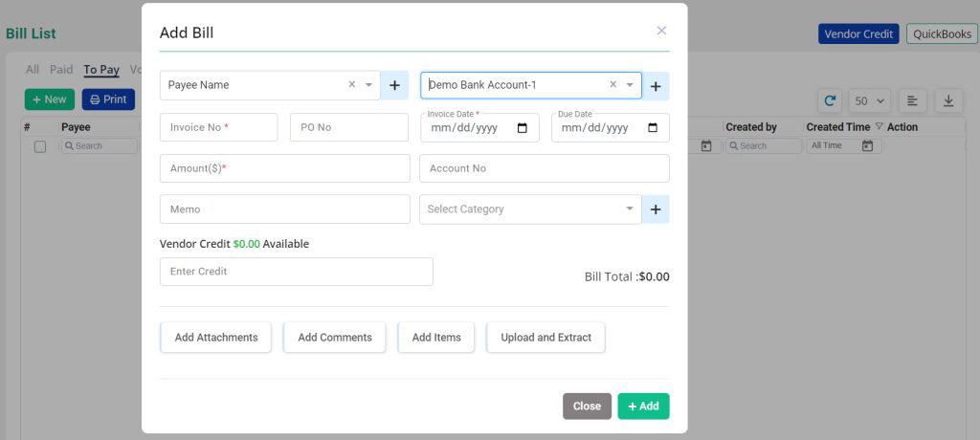
Task: Switch to the Paid tab
Action: 61,70
